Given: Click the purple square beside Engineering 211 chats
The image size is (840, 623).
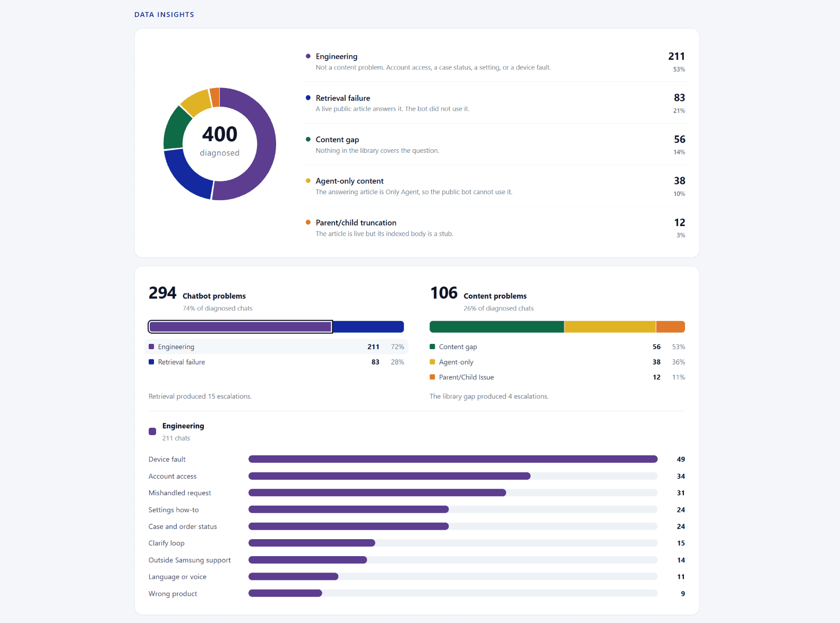Looking at the screenshot, I should pyautogui.click(x=152, y=431).
